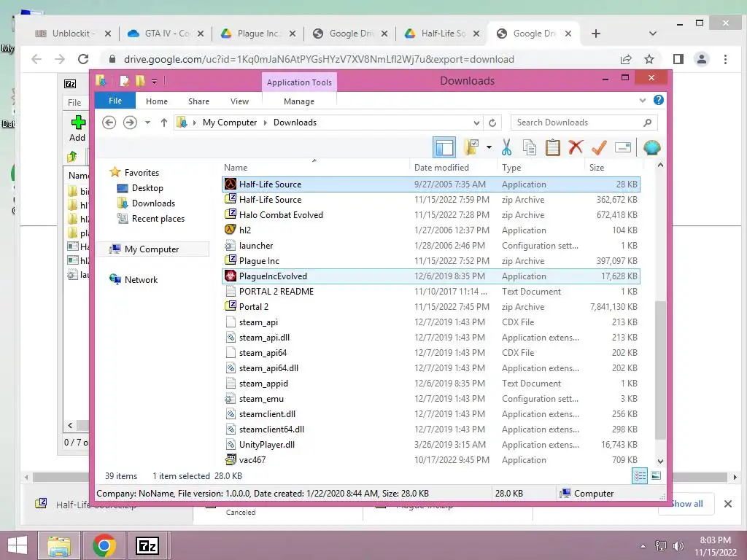The image size is (747, 560).
Task: Select the vac467 application file
Action: click(430, 460)
